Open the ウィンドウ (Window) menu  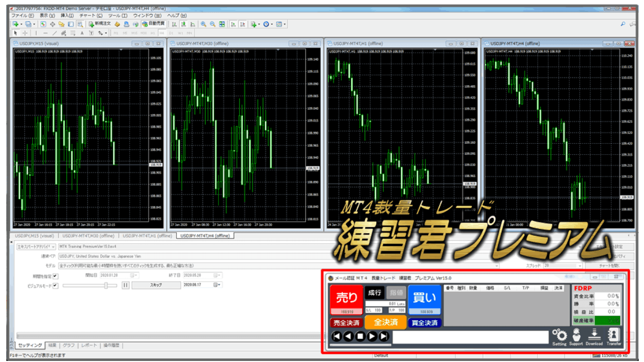[x=147, y=15]
